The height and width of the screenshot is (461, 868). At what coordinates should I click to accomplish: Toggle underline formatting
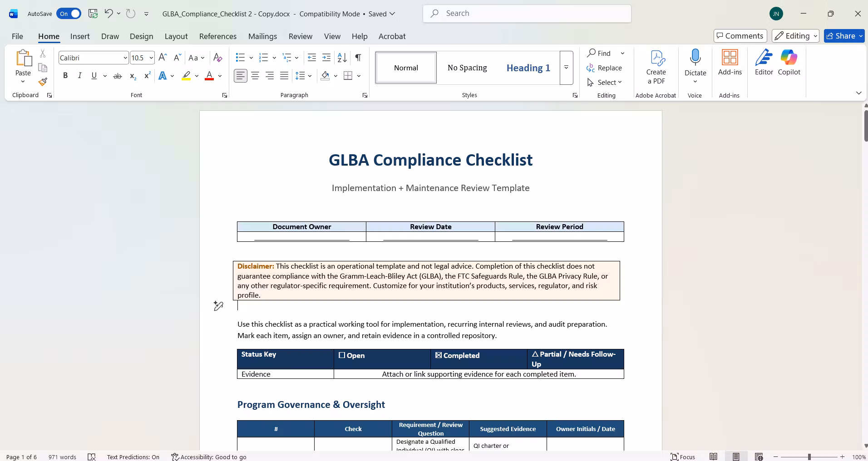pyautogui.click(x=94, y=76)
